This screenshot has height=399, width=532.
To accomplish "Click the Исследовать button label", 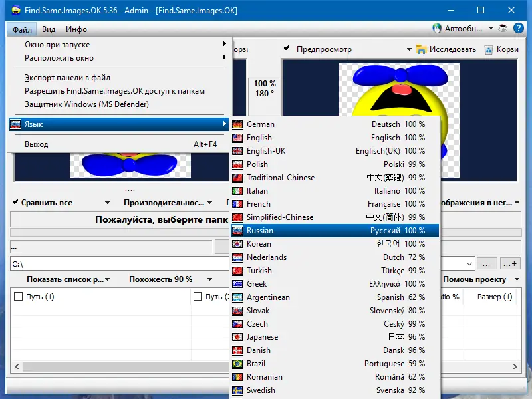I will (453, 49).
